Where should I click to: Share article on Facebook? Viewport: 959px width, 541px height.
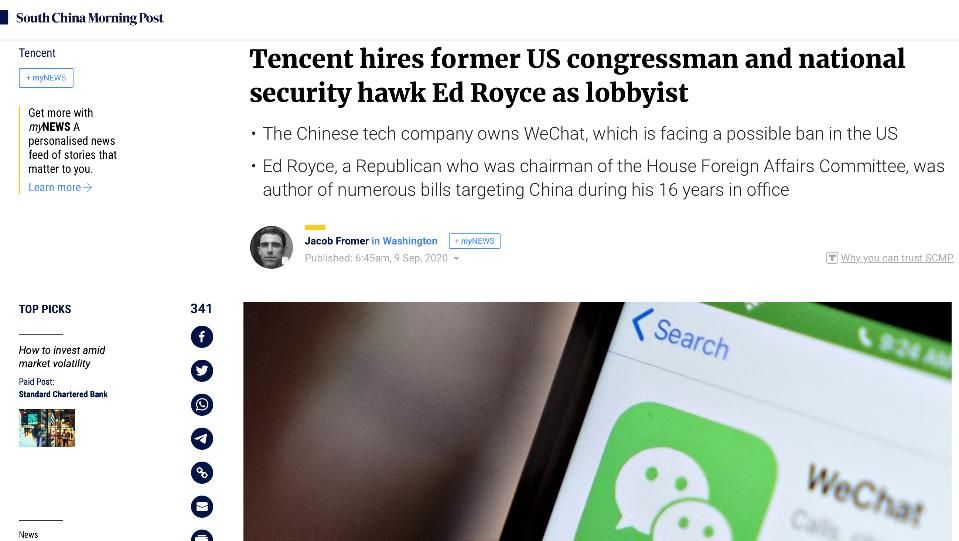202,337
